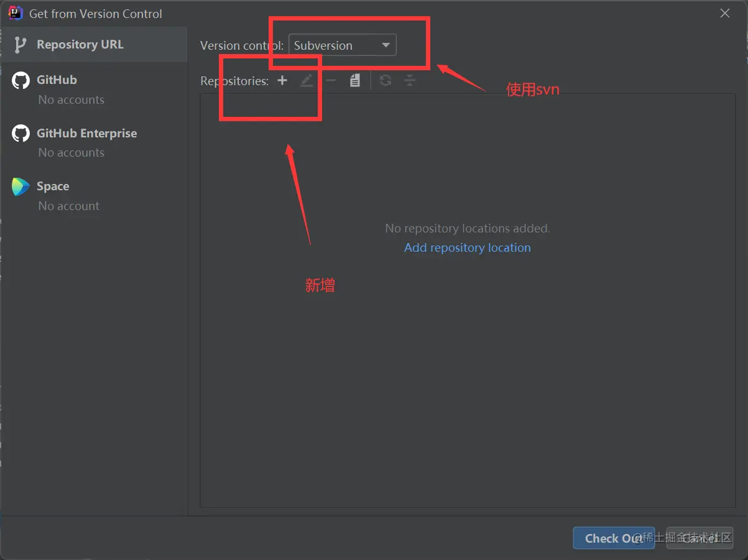Screen dimensions: 748x560
Task: Click the IntelliJ logo in title bar
Action: click(x=16, y=13)
